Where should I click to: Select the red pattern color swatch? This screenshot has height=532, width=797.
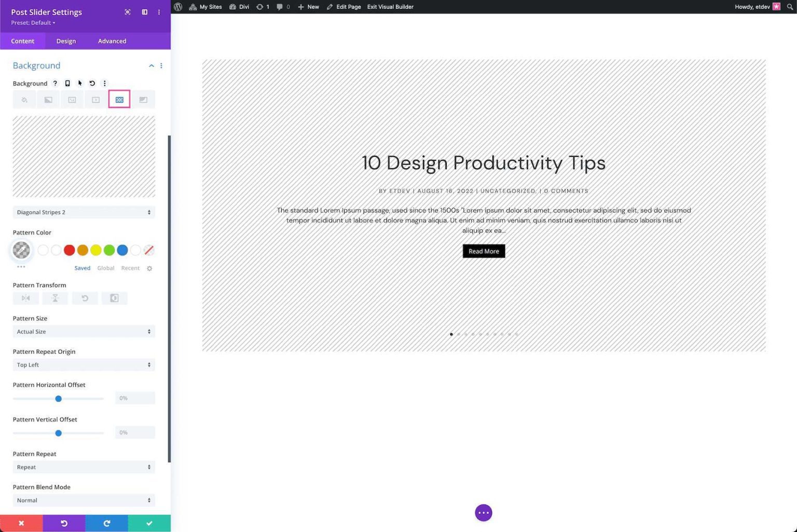[x=69, y=250]
